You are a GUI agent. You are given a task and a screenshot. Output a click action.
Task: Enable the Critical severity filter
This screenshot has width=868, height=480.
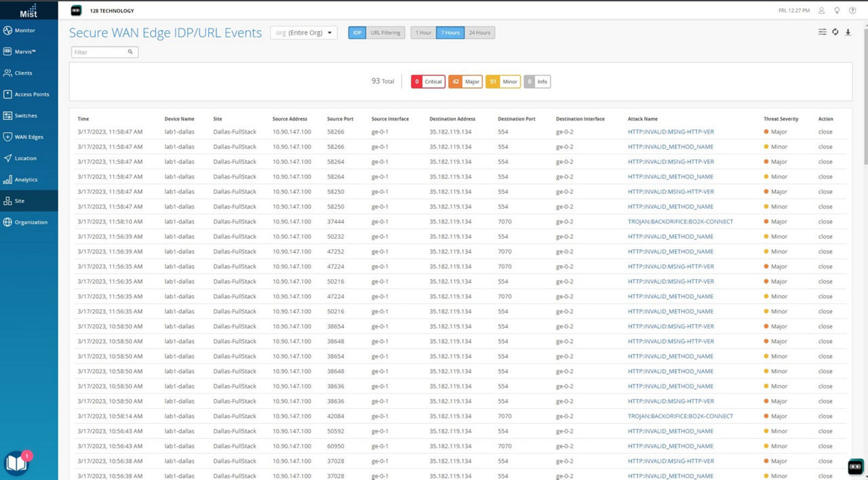[427, 81]
